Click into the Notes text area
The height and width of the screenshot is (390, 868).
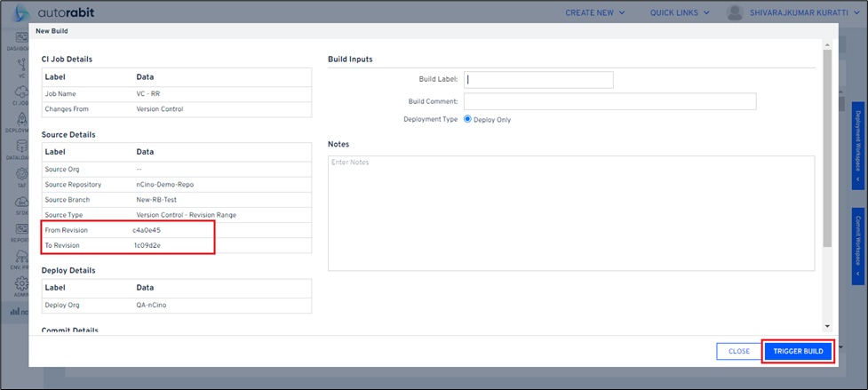pos(570,213)
